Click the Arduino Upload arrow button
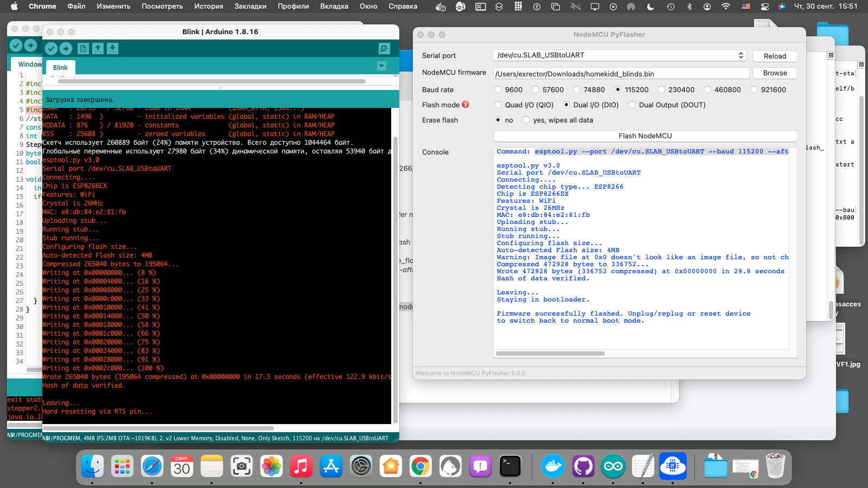The height and width of the screenshot is (488, 868). [x=66, y=49]
